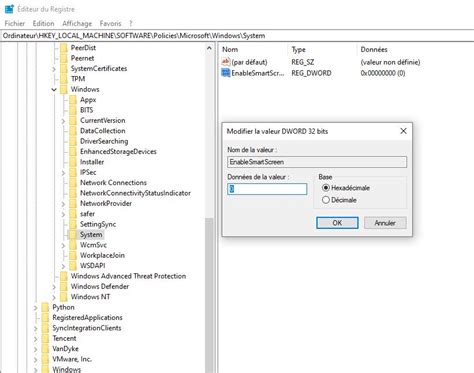Open the Affichage menu
This screenshot has height=373, width=474.
[x=77, y=23]
